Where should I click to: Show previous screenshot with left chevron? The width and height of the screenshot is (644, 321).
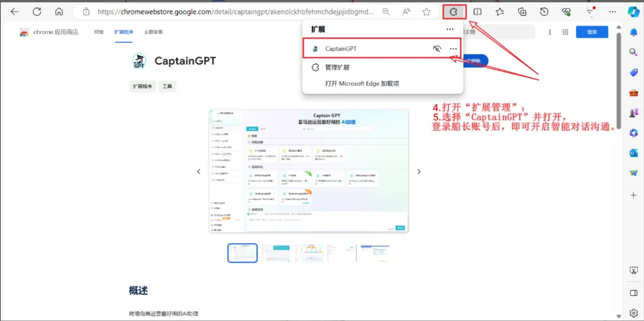pos(199,172)
